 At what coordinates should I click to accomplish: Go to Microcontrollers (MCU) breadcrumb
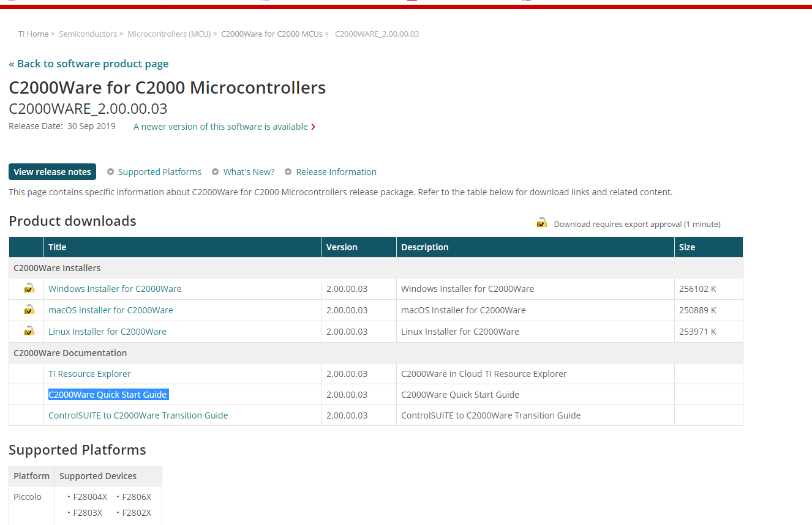pyautogui.click(x=170, y=34)
